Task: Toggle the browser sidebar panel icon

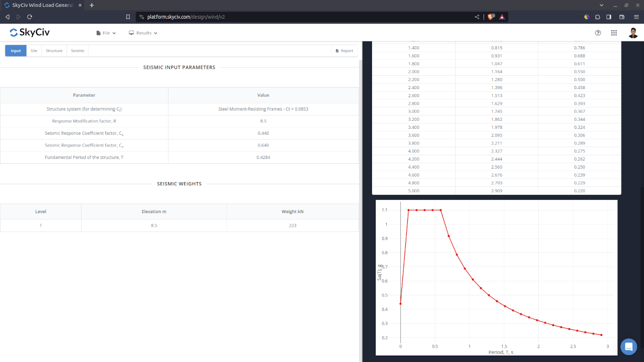Action: pyautogui.click(x=608, y=17)
